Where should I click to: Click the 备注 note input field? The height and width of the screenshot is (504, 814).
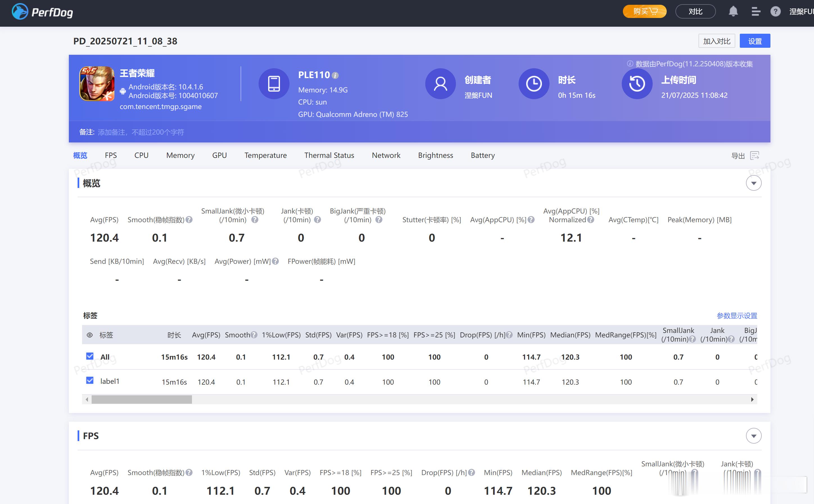pos(141,132)
